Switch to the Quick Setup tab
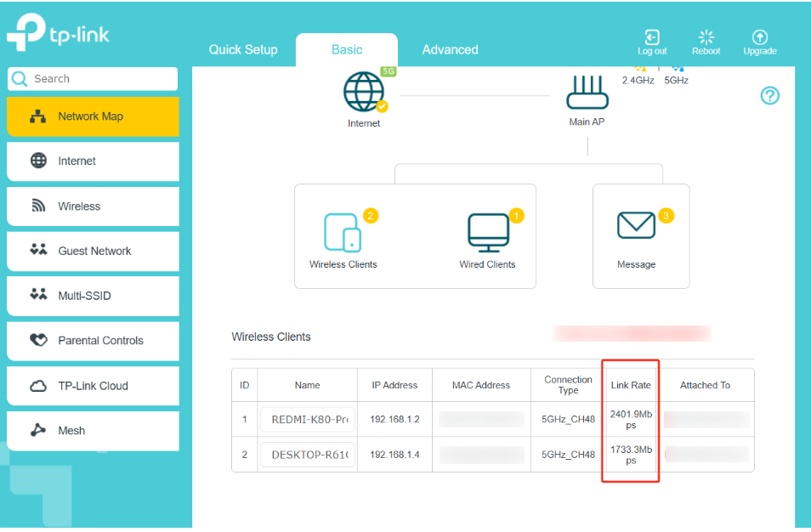811x532 pixels. 243,50
